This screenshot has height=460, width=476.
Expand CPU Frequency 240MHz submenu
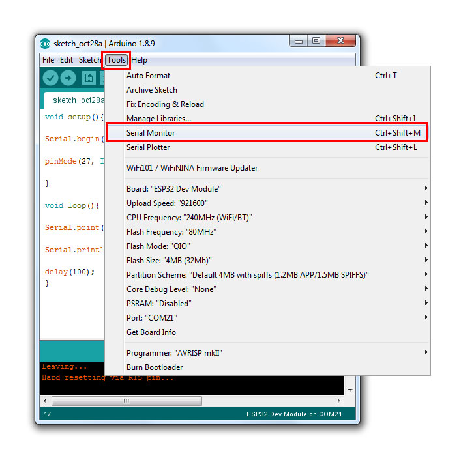268,218
